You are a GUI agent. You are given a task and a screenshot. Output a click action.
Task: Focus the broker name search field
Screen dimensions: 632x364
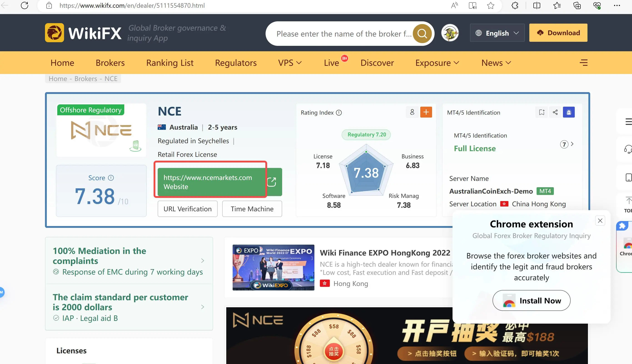coord(344,34)
